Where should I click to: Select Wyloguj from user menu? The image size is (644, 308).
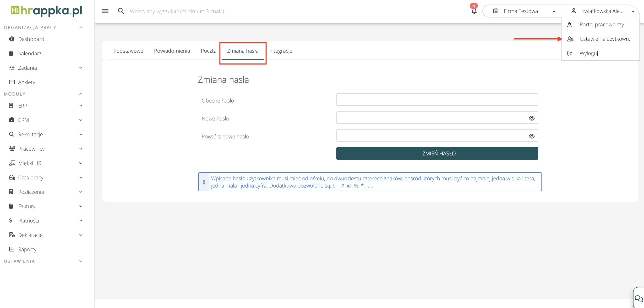[x=589, y=53]
